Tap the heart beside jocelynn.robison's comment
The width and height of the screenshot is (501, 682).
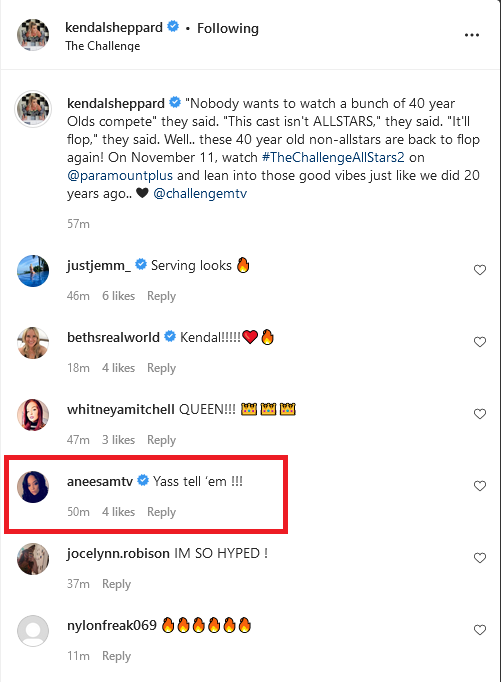[480, 558]
